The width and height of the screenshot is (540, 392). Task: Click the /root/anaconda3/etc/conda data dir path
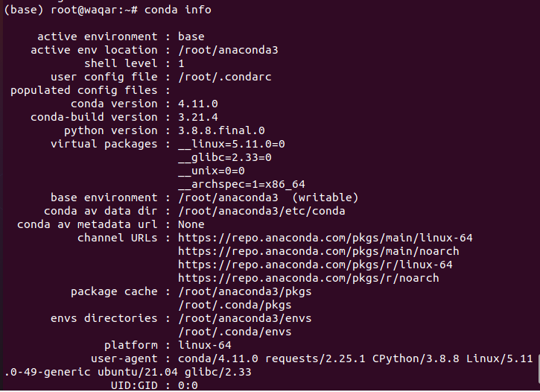click(x=261, y=211)
